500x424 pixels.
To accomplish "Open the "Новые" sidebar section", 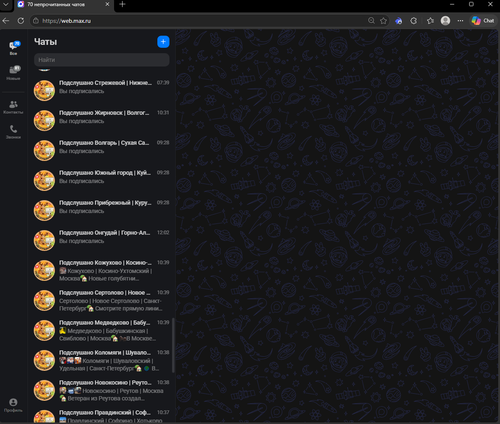I will click(13, 73).
